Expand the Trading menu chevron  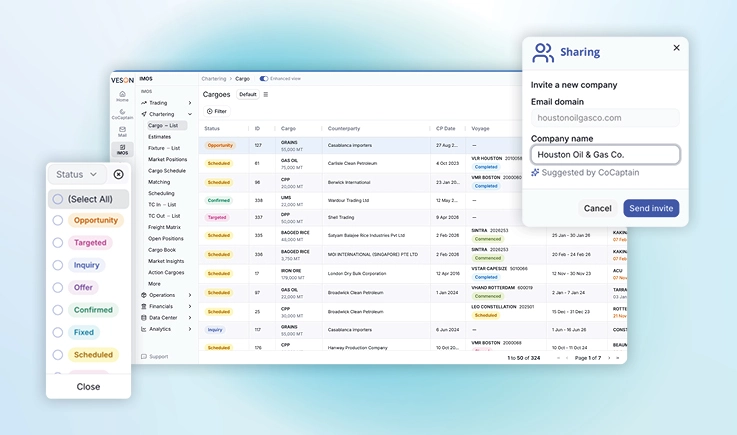point(190,103)
